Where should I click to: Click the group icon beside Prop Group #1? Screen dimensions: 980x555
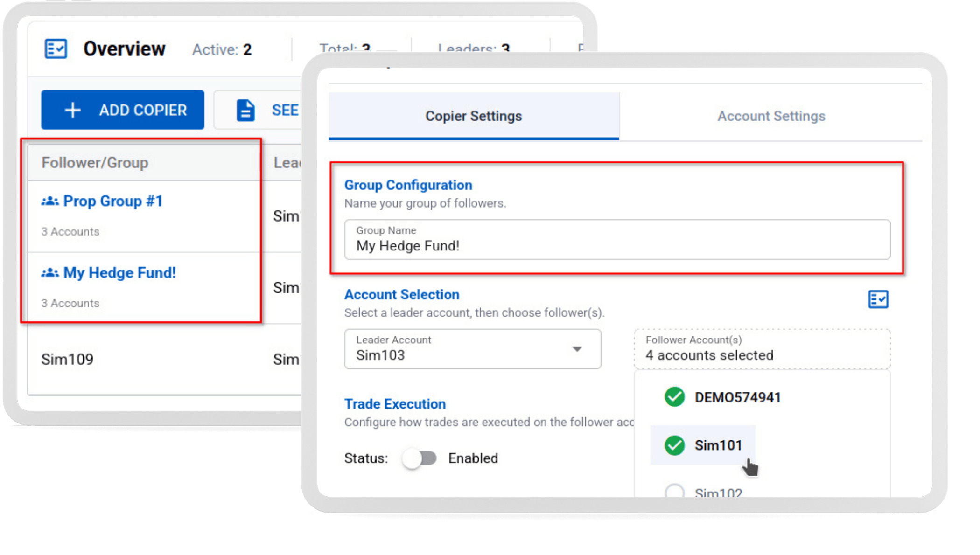[50, 201]
